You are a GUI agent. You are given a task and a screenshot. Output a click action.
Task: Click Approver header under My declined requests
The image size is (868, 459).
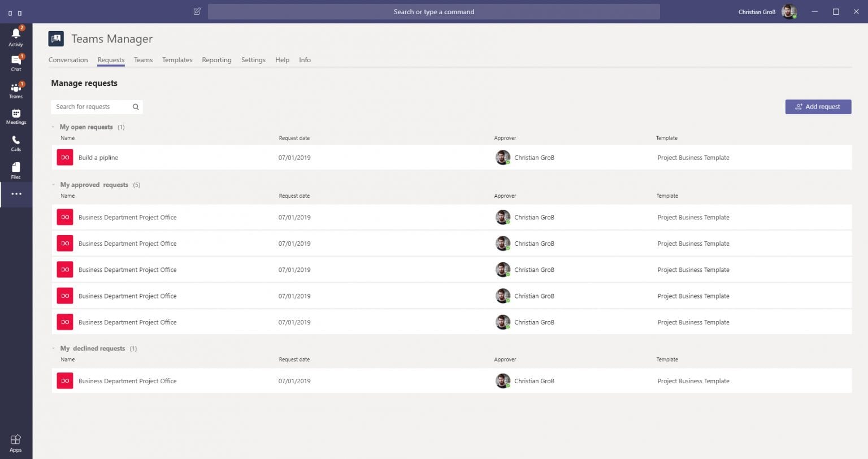(x=505, y=360)
